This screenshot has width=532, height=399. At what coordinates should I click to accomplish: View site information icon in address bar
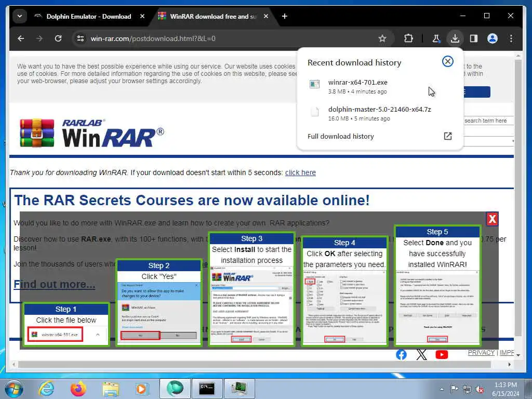click(81, 38)
